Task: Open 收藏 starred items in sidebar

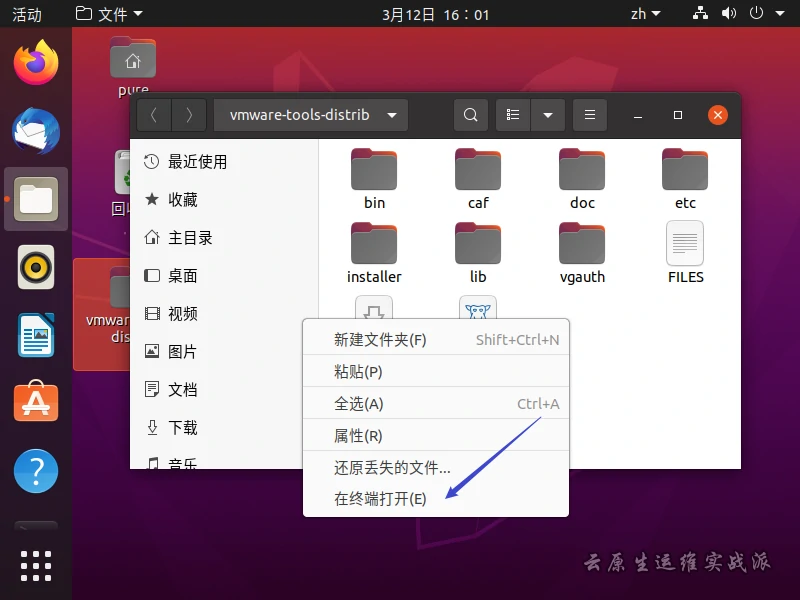Action: pos(224,199)
